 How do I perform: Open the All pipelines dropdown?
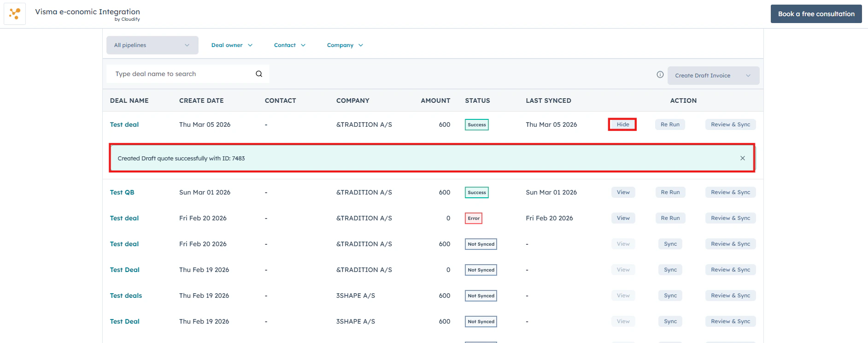tap(152, 45)
